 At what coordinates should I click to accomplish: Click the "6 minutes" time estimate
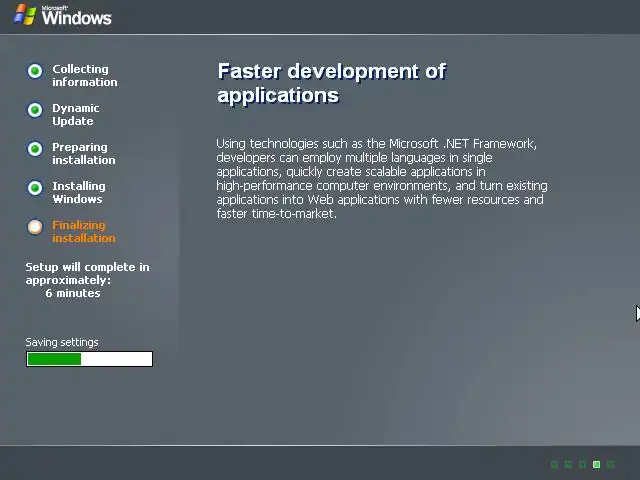pos(73,293)
